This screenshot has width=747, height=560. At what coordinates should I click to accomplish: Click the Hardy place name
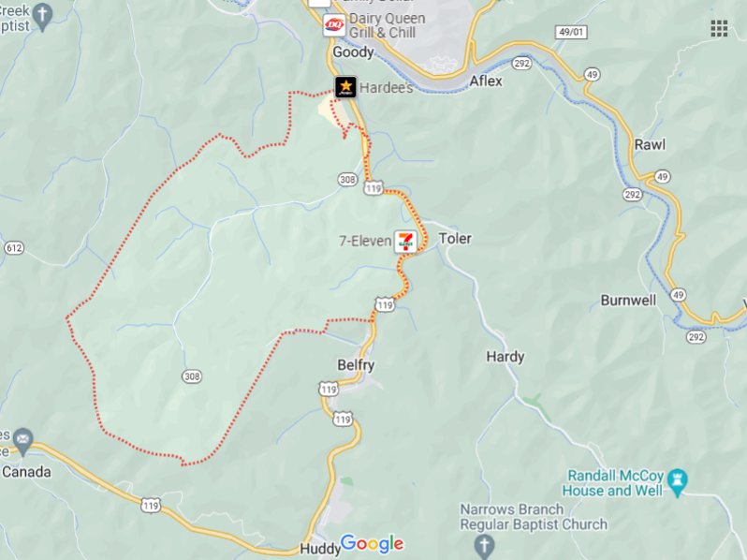505,357
